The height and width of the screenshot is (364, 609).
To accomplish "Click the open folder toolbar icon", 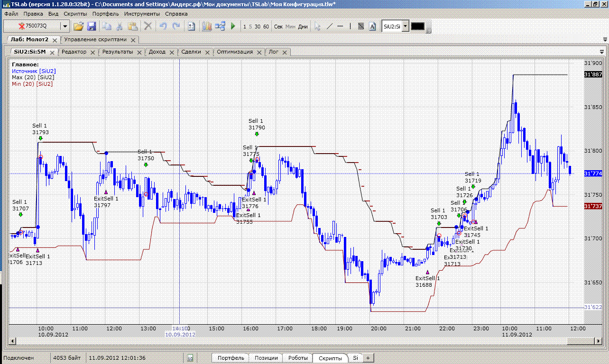I will click(x=78, y=27).
